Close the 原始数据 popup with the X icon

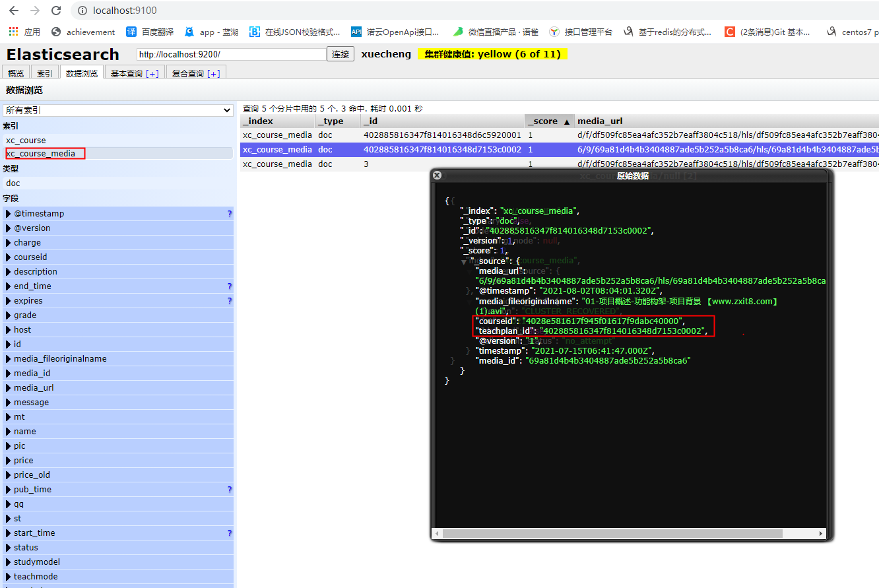coord(437,176)
